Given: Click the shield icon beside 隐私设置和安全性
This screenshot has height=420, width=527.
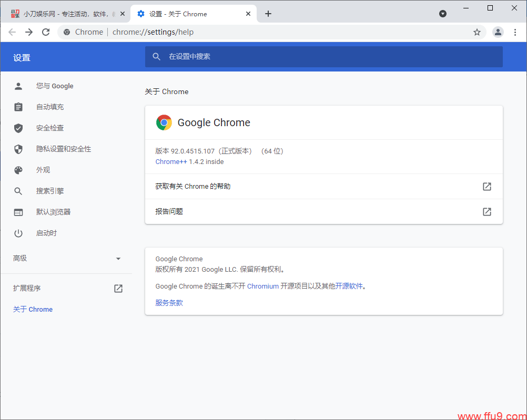Looking at the screenshot, I should click(18, 149).
